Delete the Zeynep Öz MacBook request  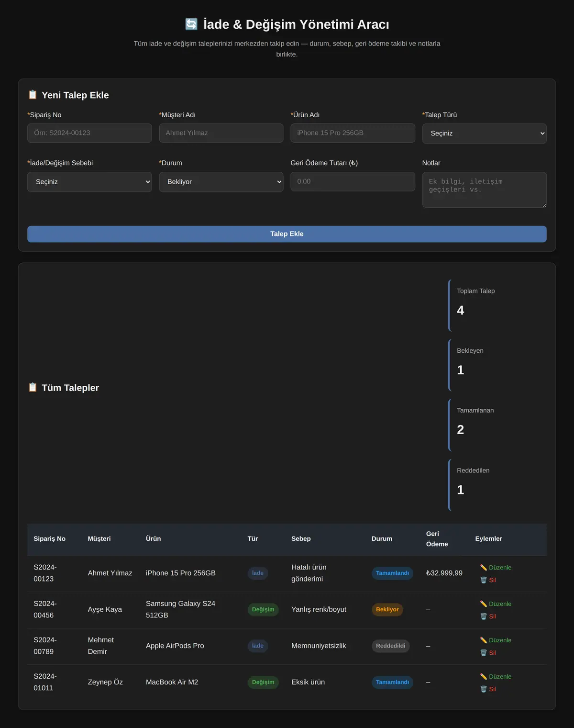tap(488, 689)
